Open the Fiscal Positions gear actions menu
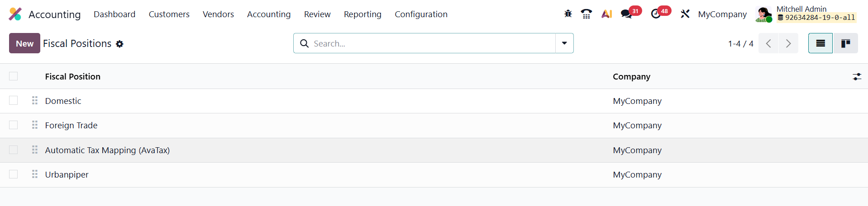The height and width of the screenshot is (206, 868). [x=119, y=44]
